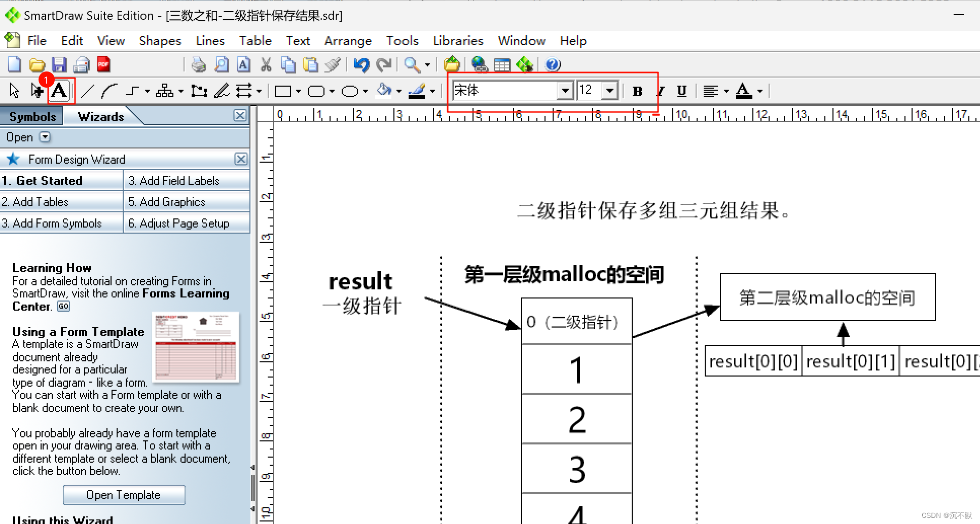The image size is (980, 524).
Task: Expand the rectangle shape options arrow
Action: coord(298,92)
